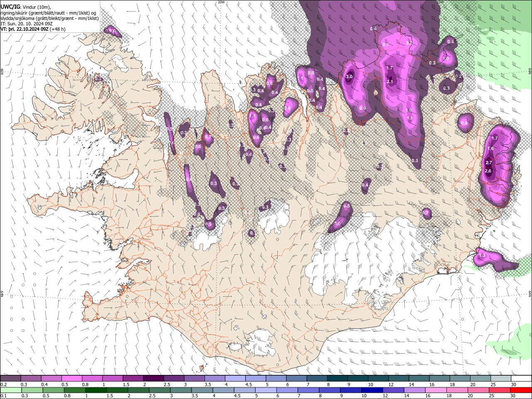Screen dimensions: 532x399
Task: Click the '3.5' label on the upper scale
Action: coord(207,384)
